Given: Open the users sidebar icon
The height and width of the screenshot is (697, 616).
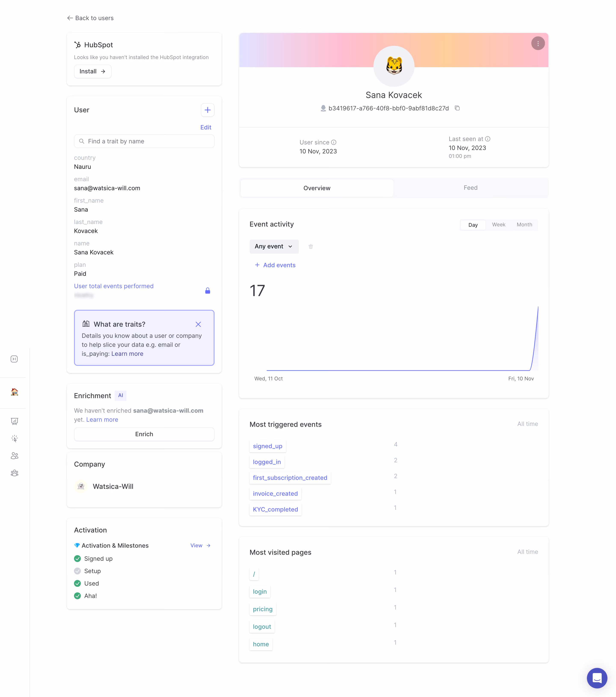Looking at the screenshot, I should click(14, 456).
